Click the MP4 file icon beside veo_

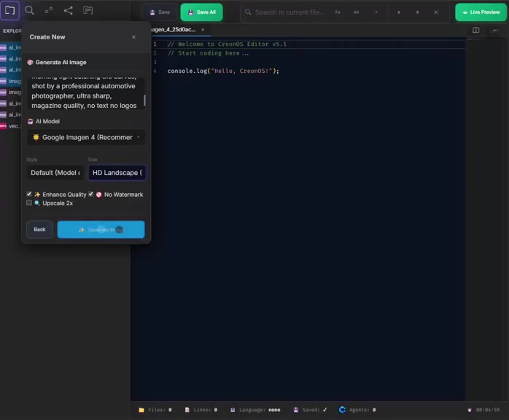tap(3, 126)
